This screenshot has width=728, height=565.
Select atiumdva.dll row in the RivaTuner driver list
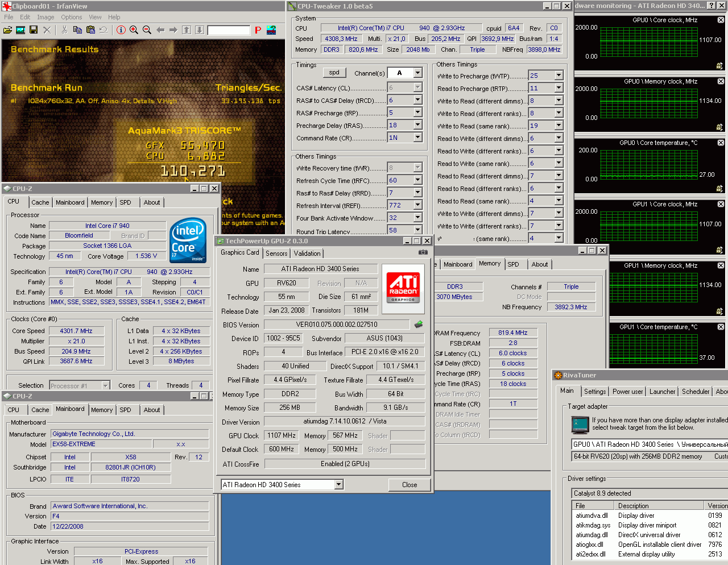click(x=650, y=516)
